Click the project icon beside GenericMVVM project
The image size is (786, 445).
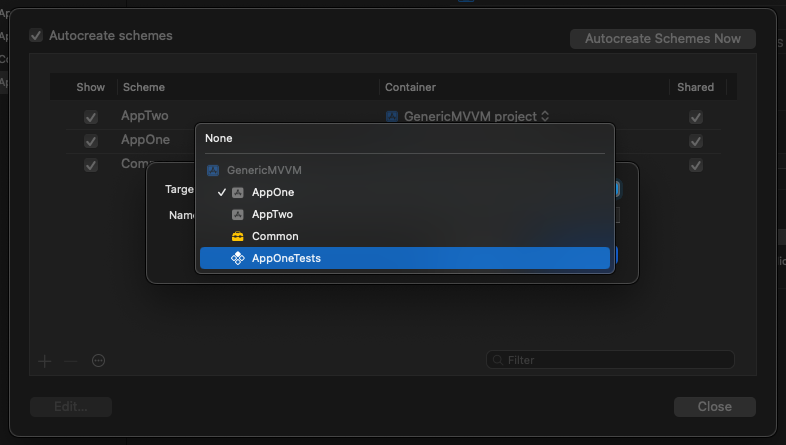pos(392,117)
